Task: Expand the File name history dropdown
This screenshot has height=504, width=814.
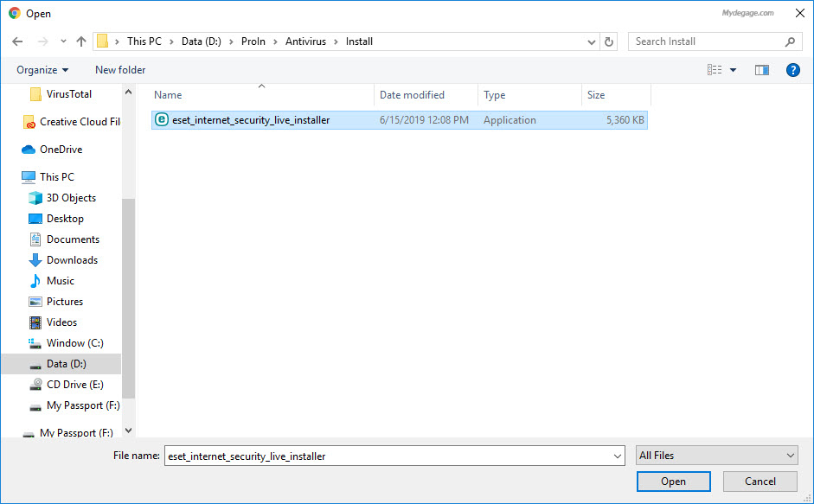Action: [x=617, y=456]
